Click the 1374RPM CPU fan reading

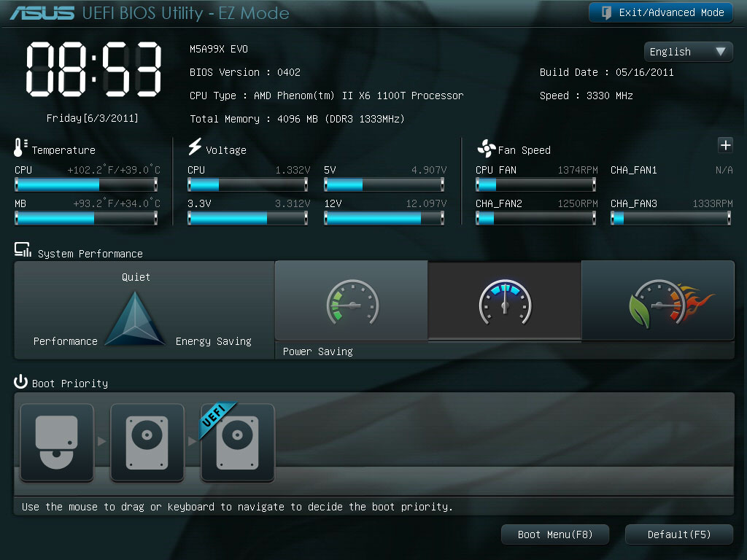point(578,170)
